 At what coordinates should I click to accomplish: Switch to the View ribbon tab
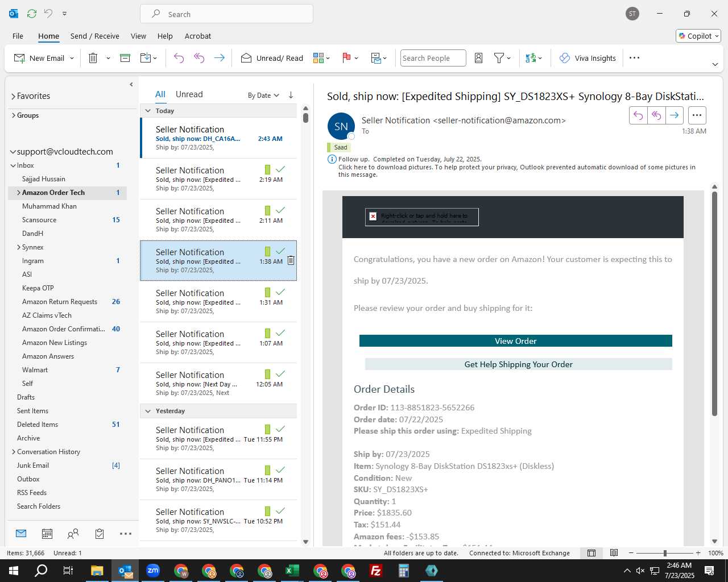click(138, 36)
